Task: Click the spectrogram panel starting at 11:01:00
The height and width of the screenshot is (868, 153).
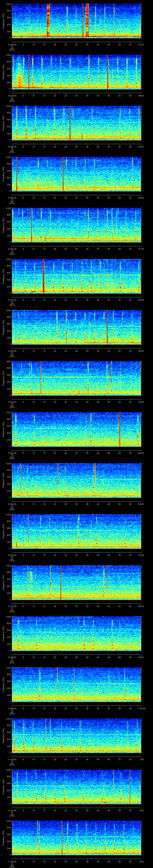Action: tap(77, 787)
